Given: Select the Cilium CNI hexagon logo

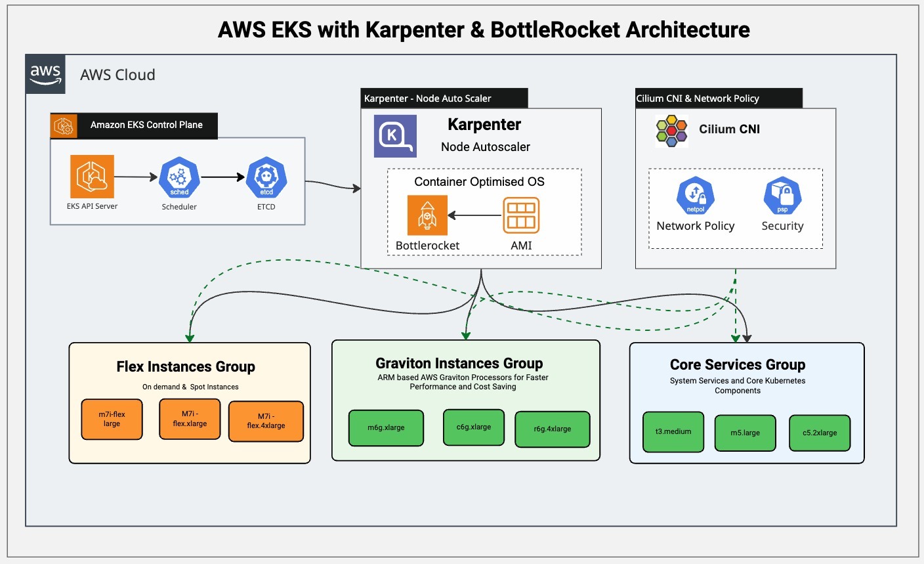Looking at the screenshot, I should (x=671, y=130).
